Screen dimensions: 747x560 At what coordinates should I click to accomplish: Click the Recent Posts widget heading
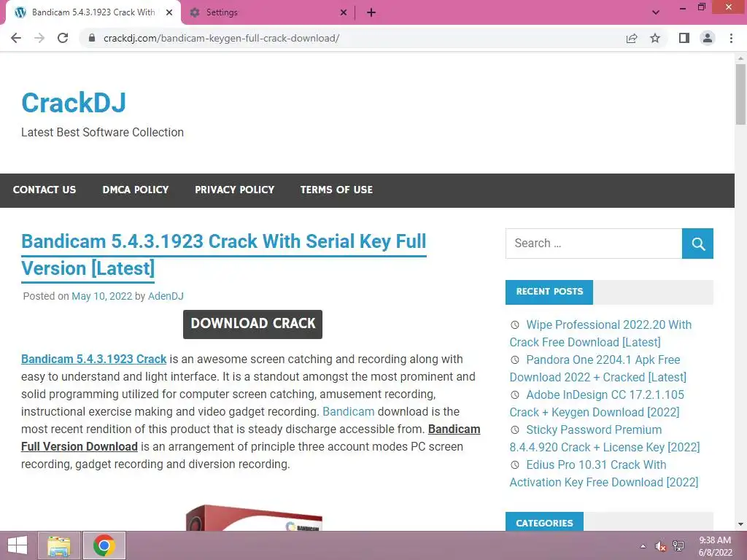549,292
